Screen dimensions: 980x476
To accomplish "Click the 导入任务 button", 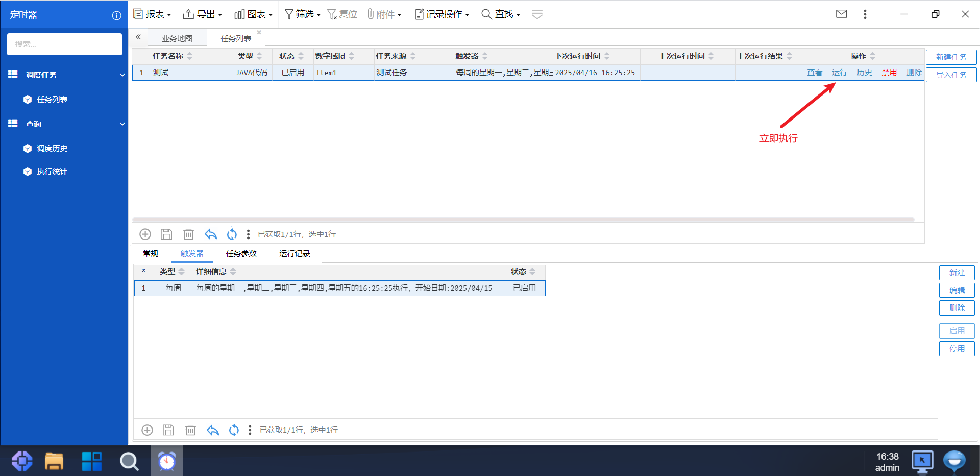I will tap(951, 75).
